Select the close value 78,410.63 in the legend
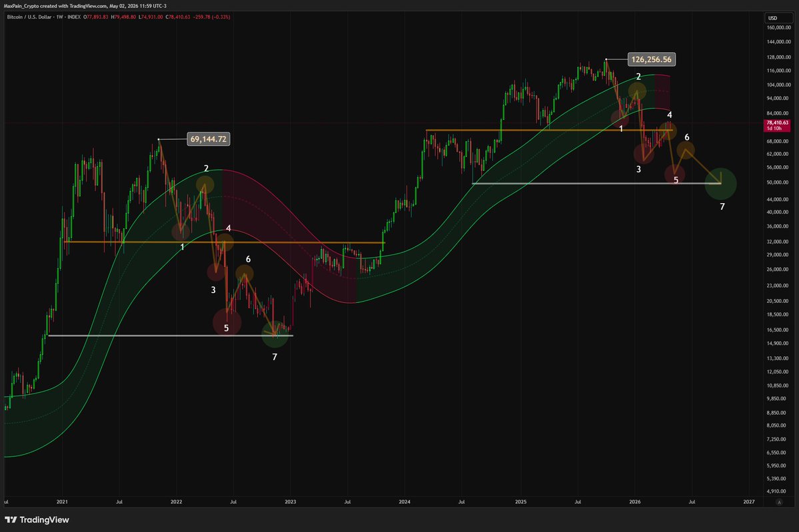Image resolution: width=799 pixels, height=532 pixels. (178, 17)
